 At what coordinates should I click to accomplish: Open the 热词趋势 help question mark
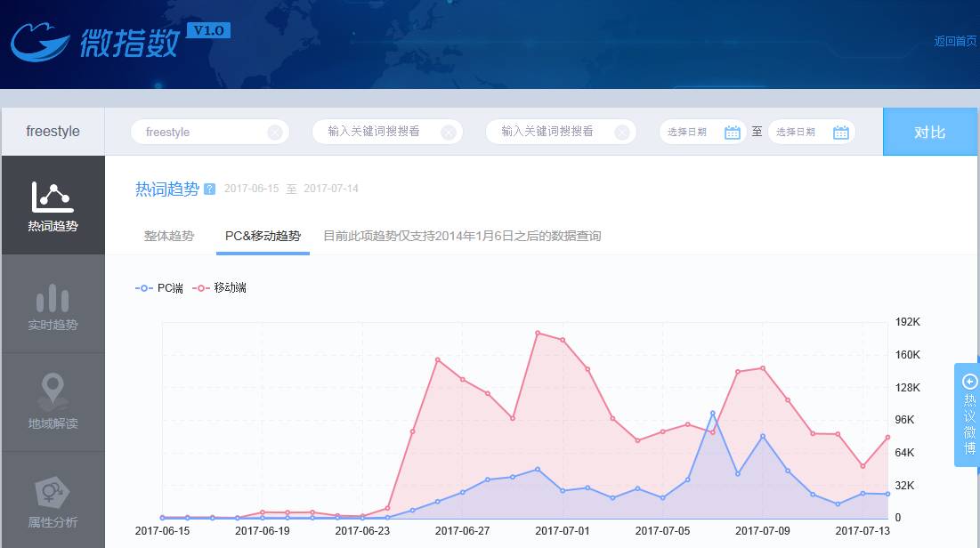click(209, 188)
